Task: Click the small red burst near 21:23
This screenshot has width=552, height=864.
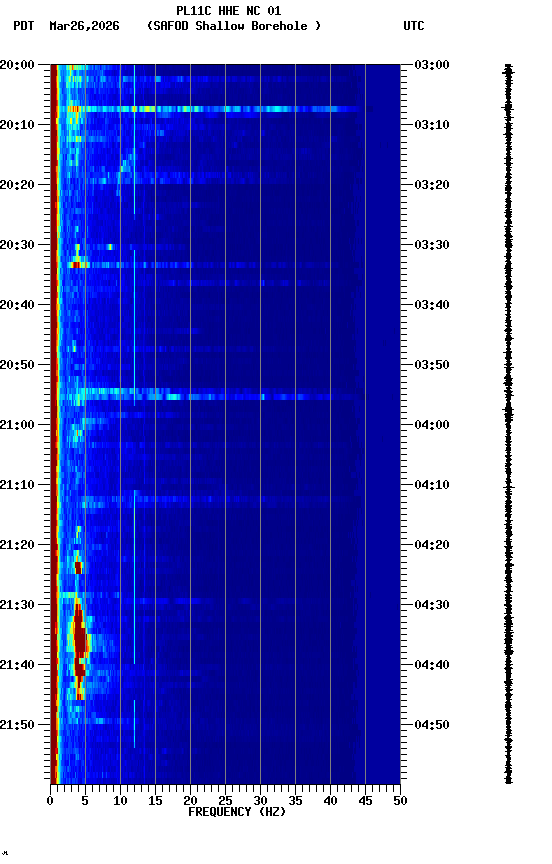Action: 78,567
